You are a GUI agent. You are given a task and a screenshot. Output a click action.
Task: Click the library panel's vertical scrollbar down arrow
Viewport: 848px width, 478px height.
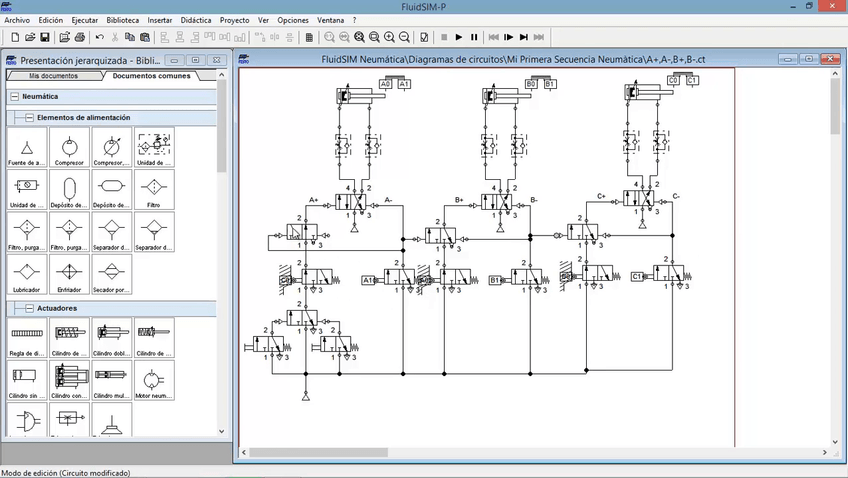(222, 432)
